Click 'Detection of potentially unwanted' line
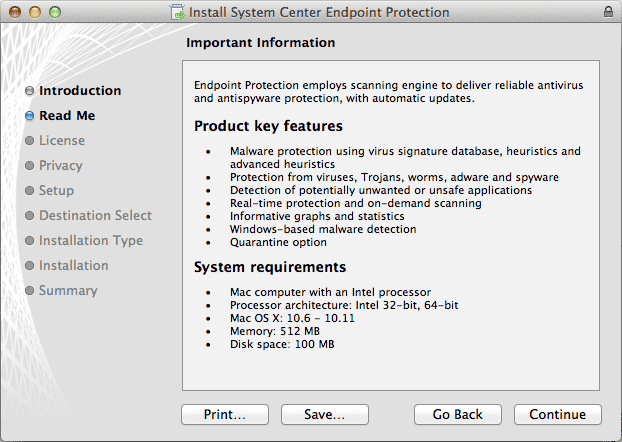Viewport: 622px width, 442px height. point(381,190)
